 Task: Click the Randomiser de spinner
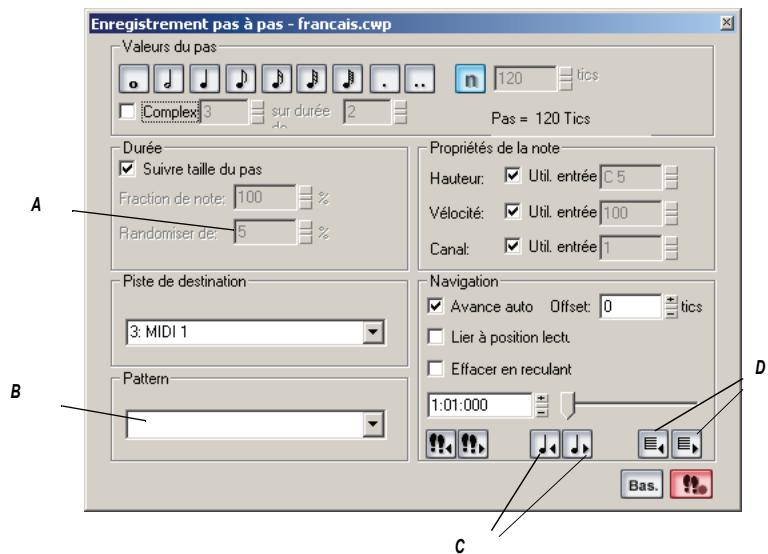[305, 232]
